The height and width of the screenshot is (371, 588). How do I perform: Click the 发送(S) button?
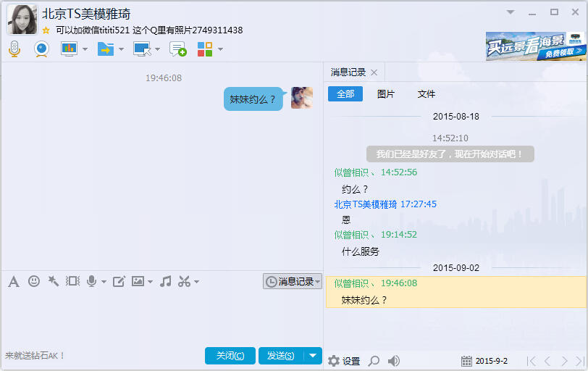(x=281, y=356)
